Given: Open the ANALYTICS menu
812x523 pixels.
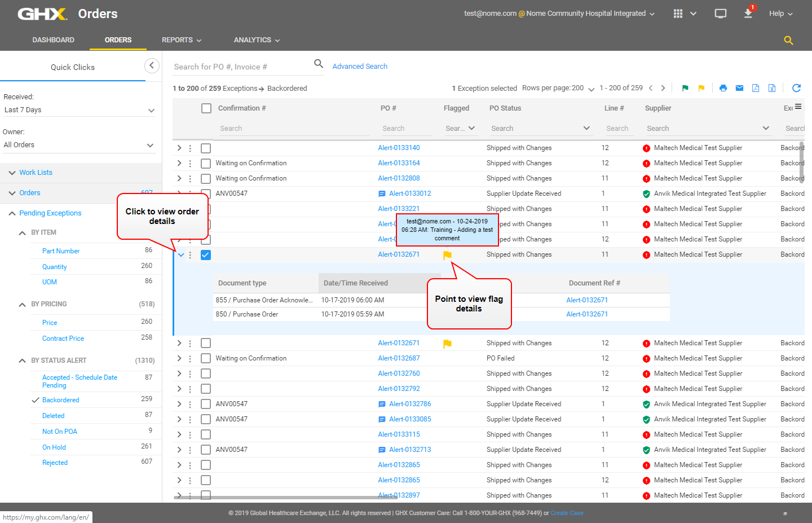Looking at the screenshot, I should (x=257, y=40).
